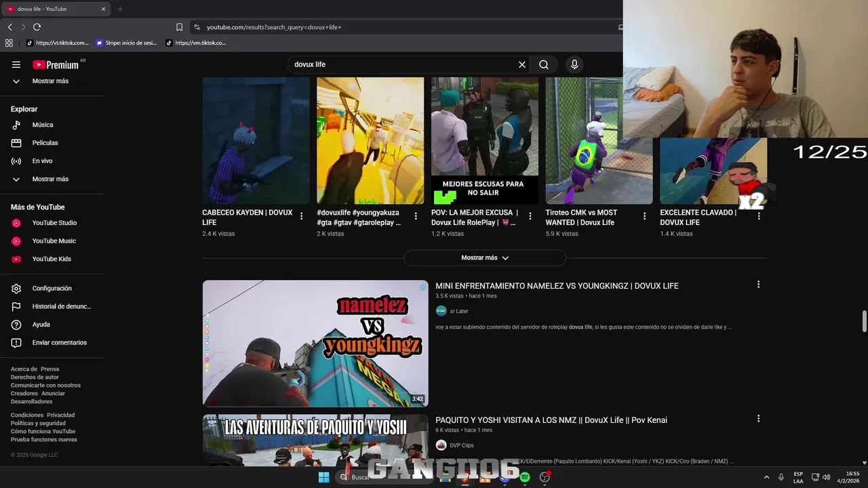Close the 'dovux life - YouTube' tab
868x488 pixels.
(104, 9)
